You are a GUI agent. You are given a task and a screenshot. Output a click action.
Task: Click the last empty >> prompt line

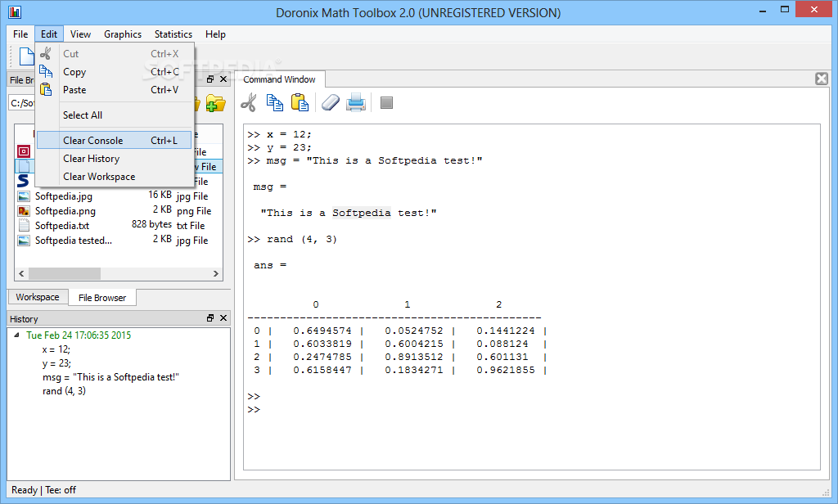point(254,409)
